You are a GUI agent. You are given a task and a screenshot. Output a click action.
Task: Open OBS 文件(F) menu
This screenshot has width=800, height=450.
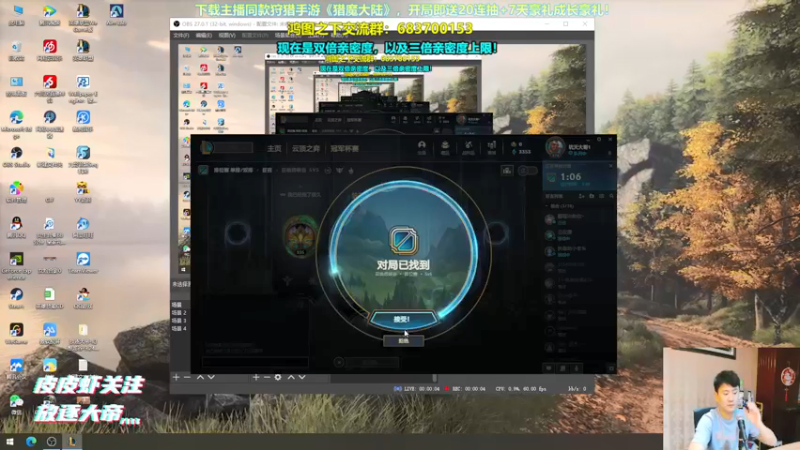click(181, 35)
